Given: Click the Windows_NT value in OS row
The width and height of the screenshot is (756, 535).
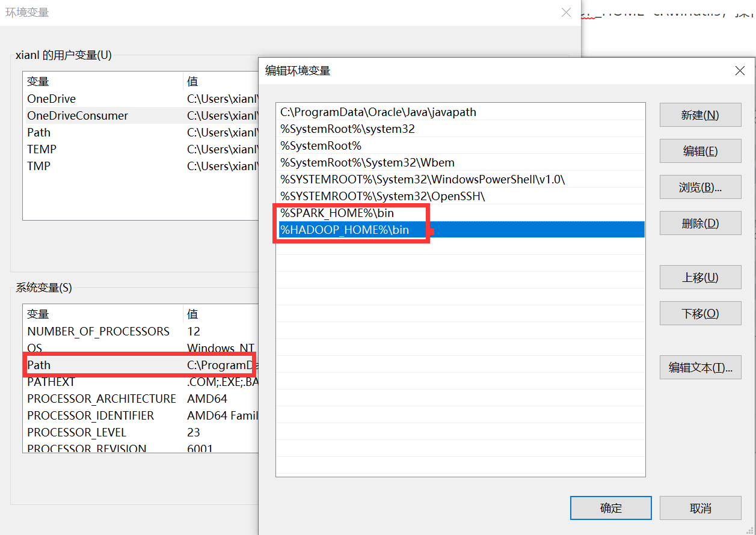Looking at the screenshot, I should tap(221, 348).
